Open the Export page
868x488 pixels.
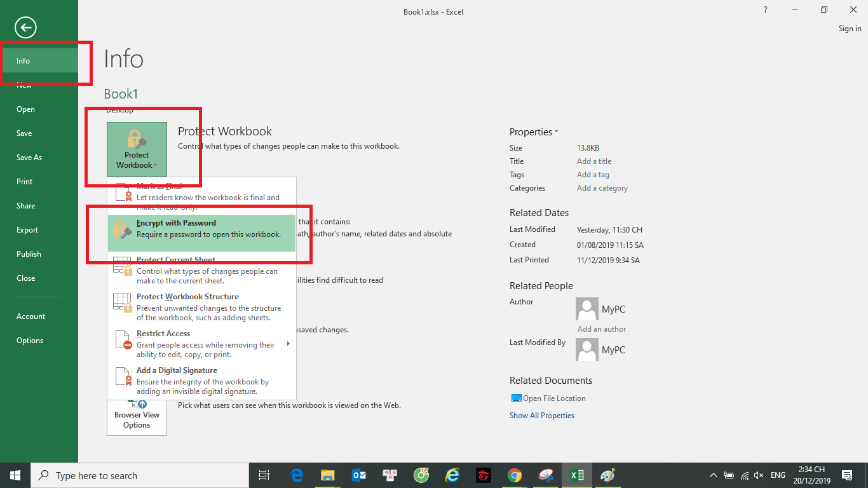[39, 230]
